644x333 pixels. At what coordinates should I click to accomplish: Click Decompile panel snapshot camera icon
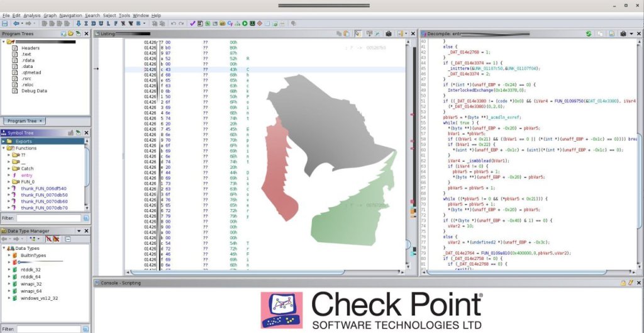(622, 33)
